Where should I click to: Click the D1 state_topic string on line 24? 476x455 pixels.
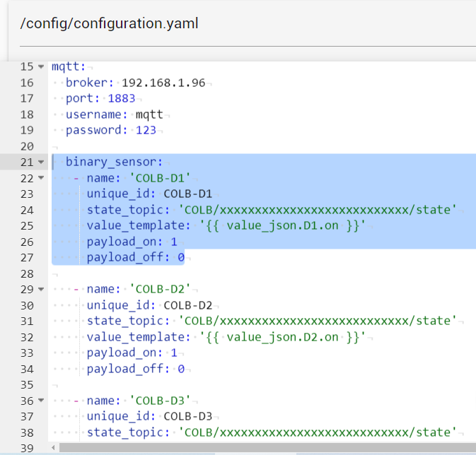[x=318, y=210]
